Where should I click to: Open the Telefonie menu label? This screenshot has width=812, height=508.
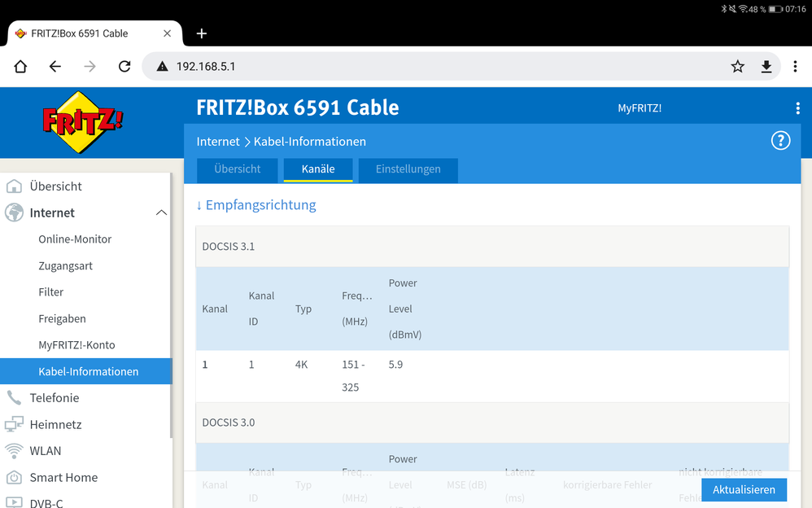(x=55, y=397)
